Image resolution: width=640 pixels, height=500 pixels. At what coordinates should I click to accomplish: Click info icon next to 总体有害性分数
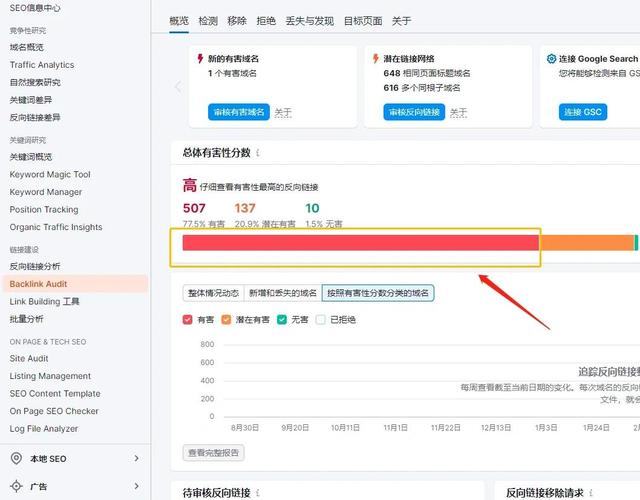pyautogui.click(x=258, y=153)
